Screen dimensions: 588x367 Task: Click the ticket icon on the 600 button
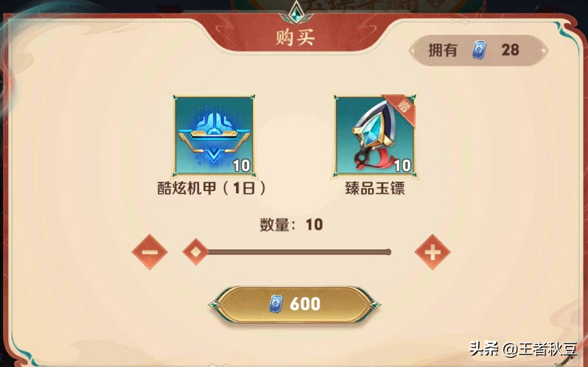pos(276,304)
